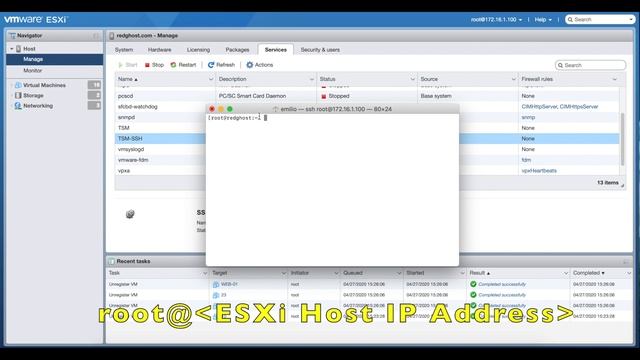Open the WEB-01 task target link
The image size is (640, 360).
click(x=229, y=284)
